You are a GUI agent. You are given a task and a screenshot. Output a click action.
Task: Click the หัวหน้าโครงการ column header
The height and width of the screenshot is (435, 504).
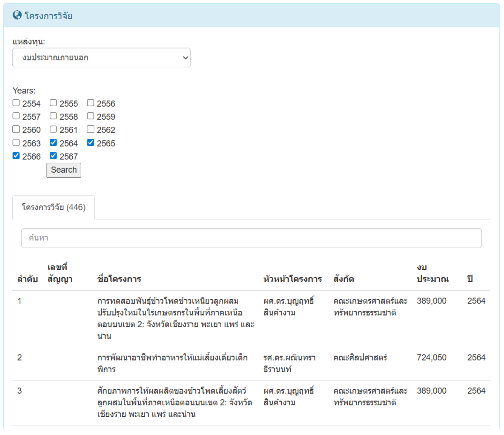click(293, 279)
